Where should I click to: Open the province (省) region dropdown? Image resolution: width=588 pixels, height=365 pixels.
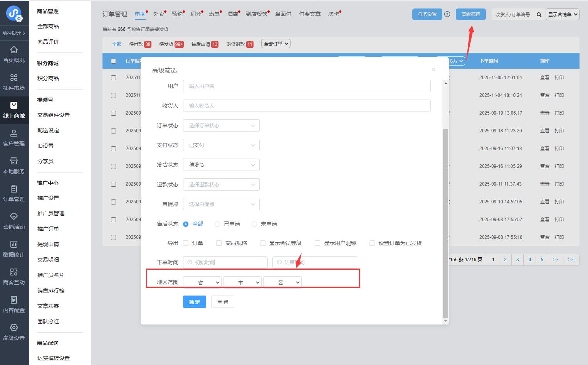coord(202,282)
